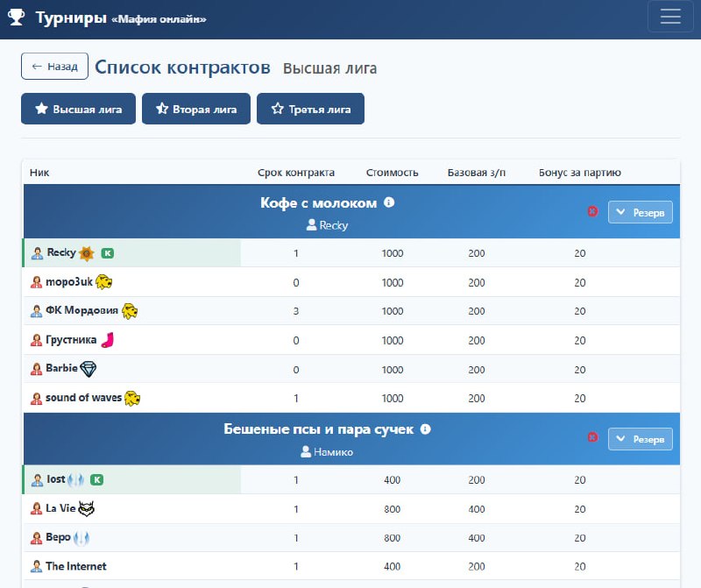Image resolution: width=701 pixels, height=588 pixels.
Task: Expand Резерв dropdown for Кофе с молоком
Action: [641, 212]
